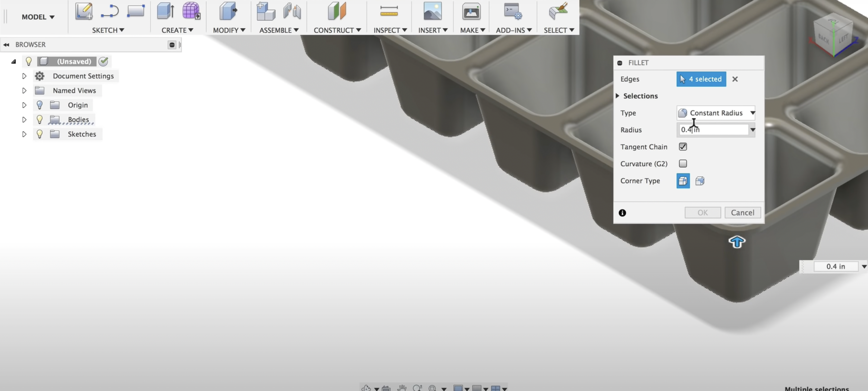Open the CONSTRUCT menu
The image size is (868, 391).
tap(337, 30)
